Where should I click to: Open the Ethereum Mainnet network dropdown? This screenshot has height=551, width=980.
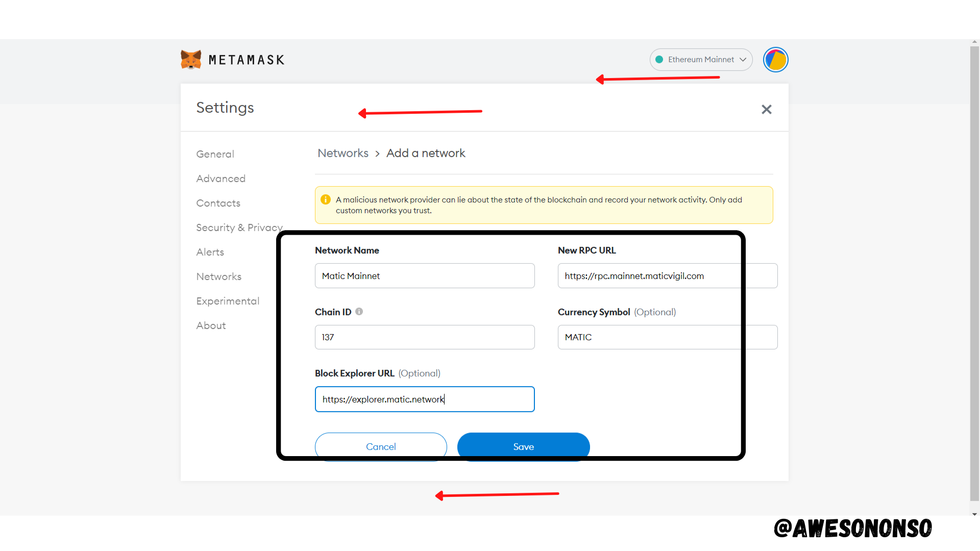[701, 60]
